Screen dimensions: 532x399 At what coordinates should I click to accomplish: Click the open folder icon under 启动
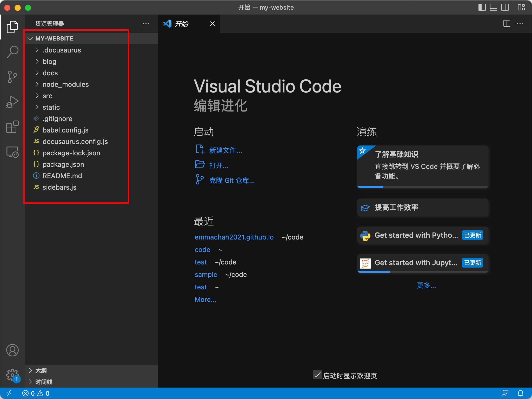click(200, 164)
